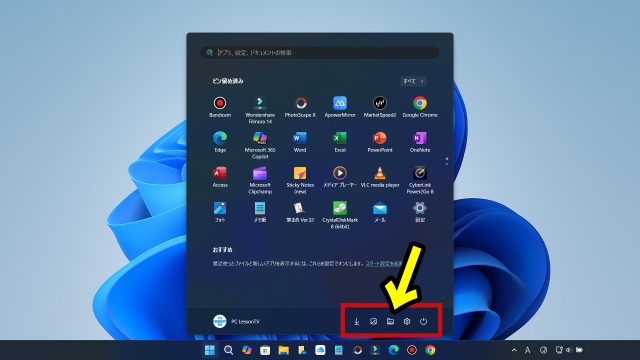
Task: Open the Photos app (フォト)
Action: (220, 212)
